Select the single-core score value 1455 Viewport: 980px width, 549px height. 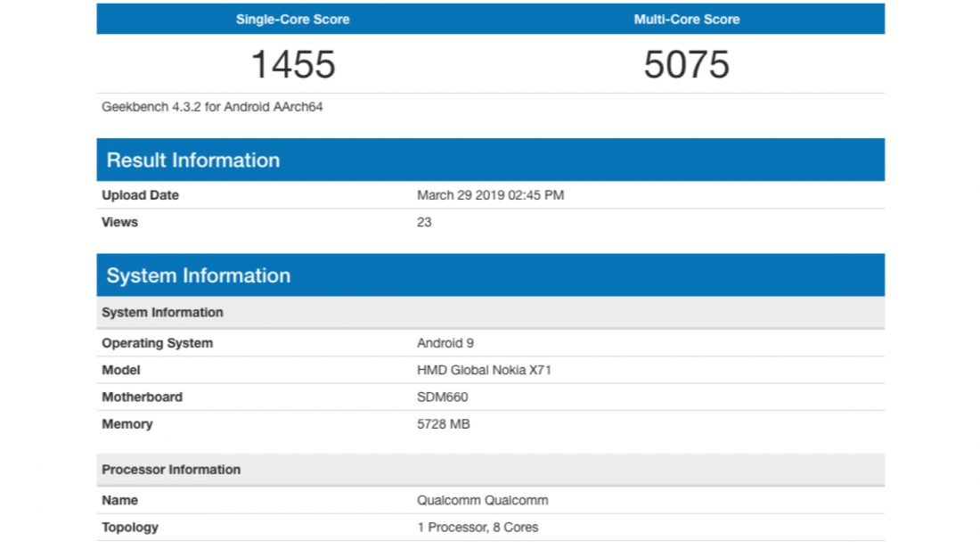pyautogui.click(x=292, y=65)
